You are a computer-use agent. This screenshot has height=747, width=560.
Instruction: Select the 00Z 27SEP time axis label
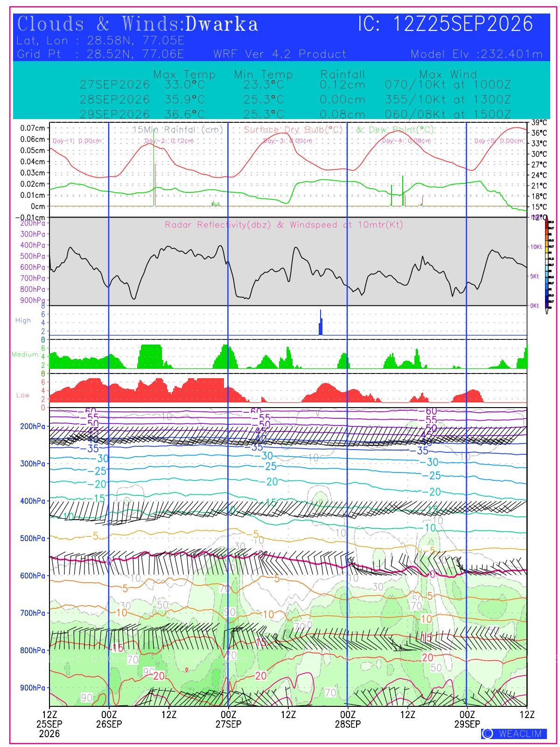(x=228, y=719)
